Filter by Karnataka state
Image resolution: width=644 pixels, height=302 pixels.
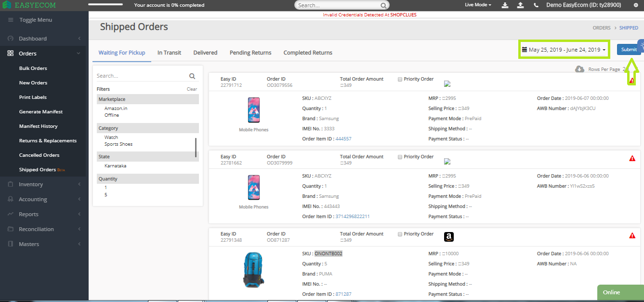tap(116, 166)
